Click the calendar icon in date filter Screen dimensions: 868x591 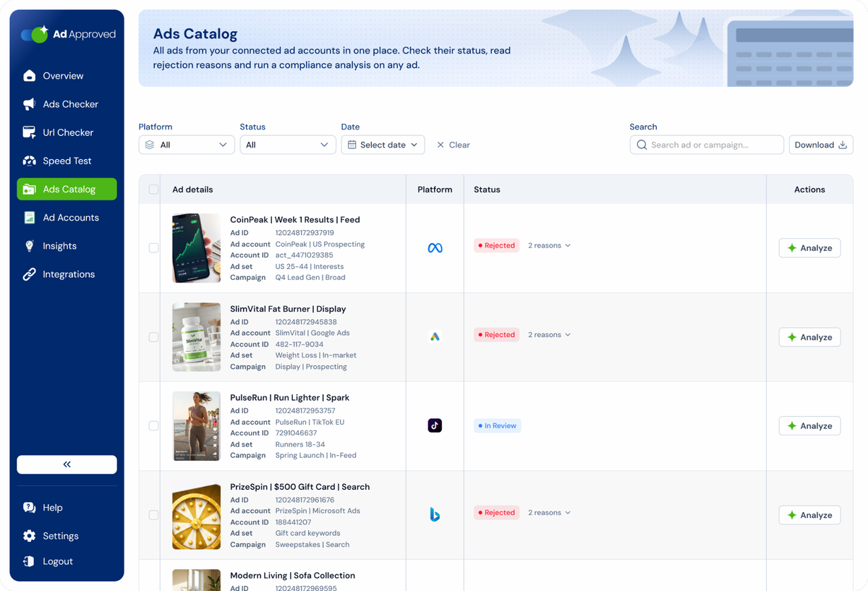[352, 145]
